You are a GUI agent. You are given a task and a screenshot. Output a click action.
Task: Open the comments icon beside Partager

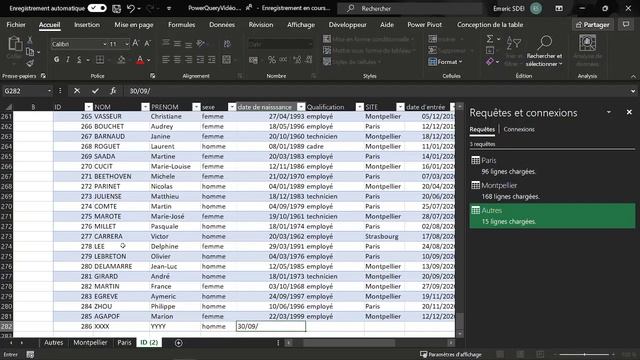[626, 25]
